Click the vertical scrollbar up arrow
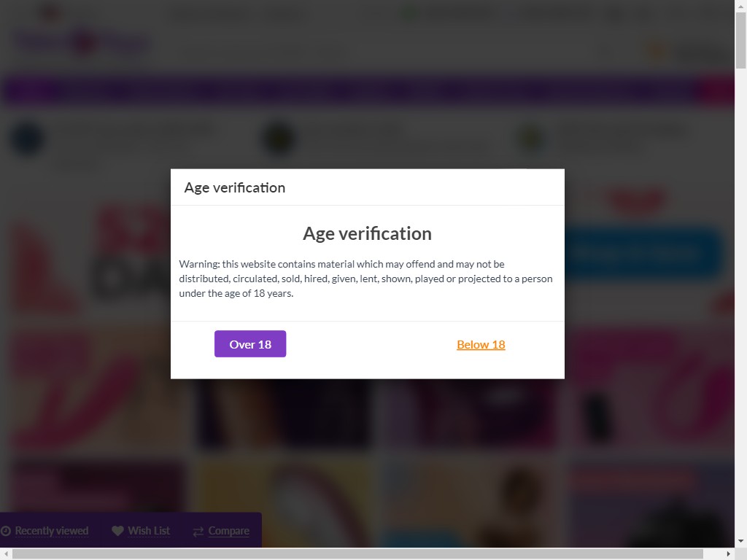 [x=740, y=6]
